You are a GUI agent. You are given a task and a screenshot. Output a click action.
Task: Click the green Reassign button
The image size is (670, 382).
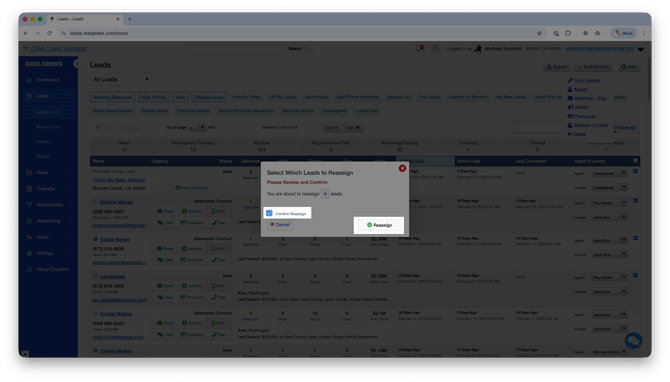point(379,225)
